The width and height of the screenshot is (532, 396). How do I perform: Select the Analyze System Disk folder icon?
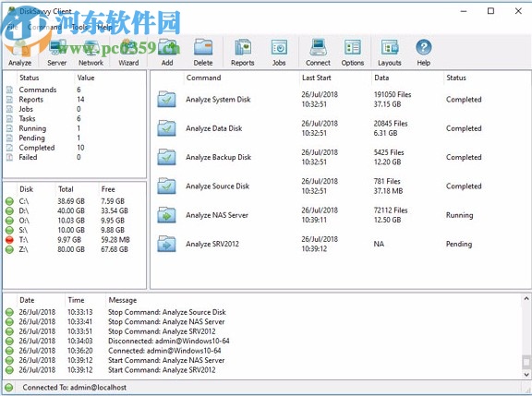(x=166, y=99)
